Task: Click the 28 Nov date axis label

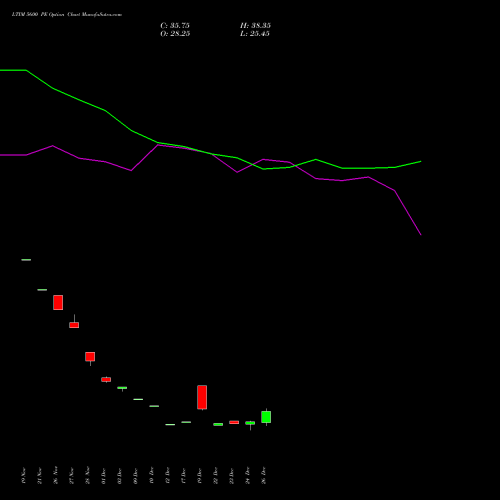Action: click(88, 475)
